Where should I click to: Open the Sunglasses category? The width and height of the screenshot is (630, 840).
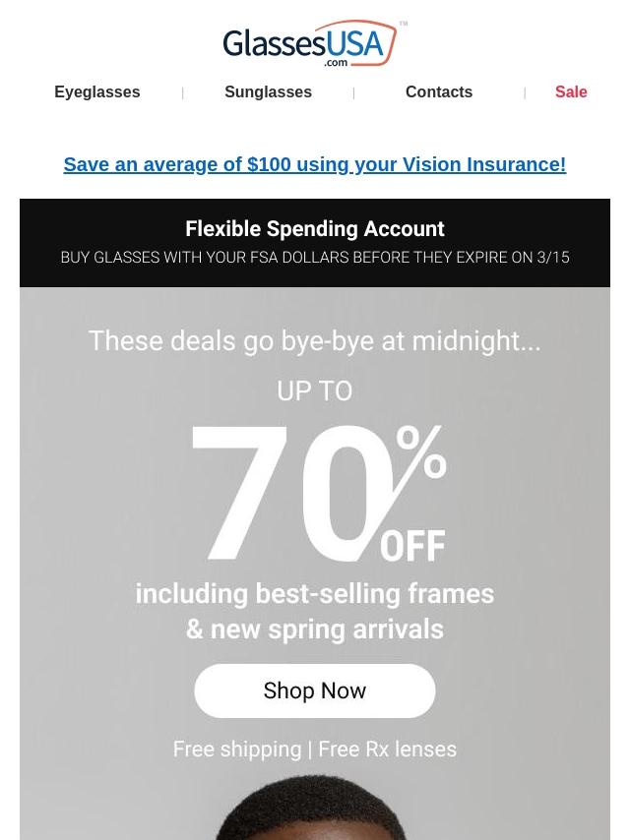[x=268, y=91]
